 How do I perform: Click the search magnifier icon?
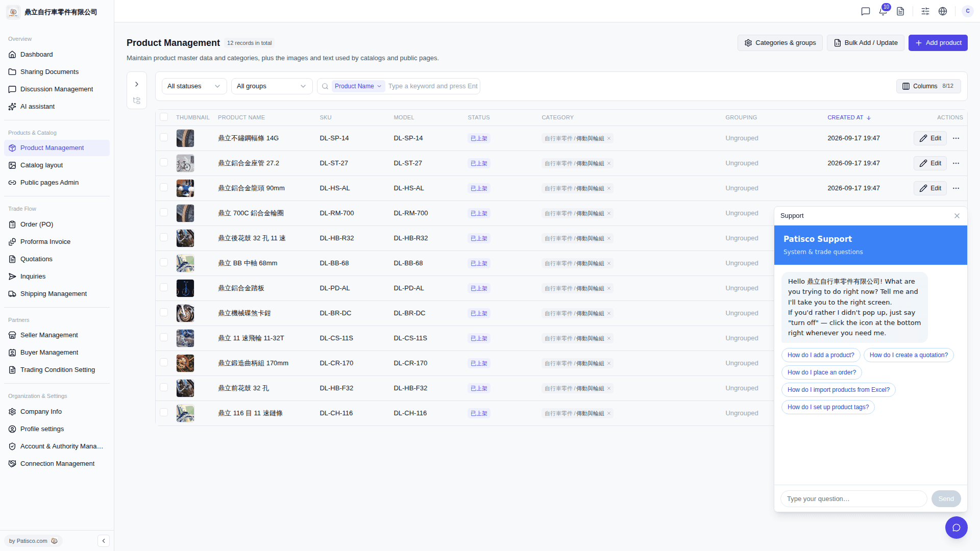[x=325, y=86]
